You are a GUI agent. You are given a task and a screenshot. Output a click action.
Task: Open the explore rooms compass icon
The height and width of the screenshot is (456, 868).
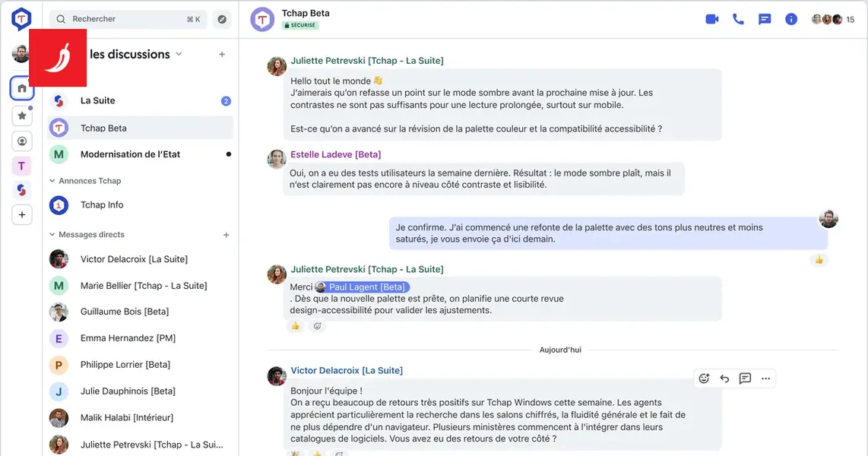tap(222, 19)
